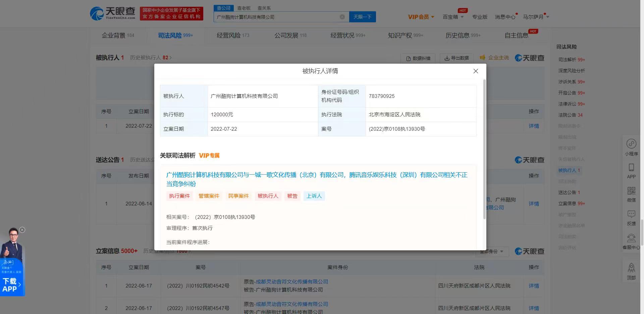Expand the 百宝箱 dropdown
644x314 pixels.
pyautogui.click(x=453, y=17)
